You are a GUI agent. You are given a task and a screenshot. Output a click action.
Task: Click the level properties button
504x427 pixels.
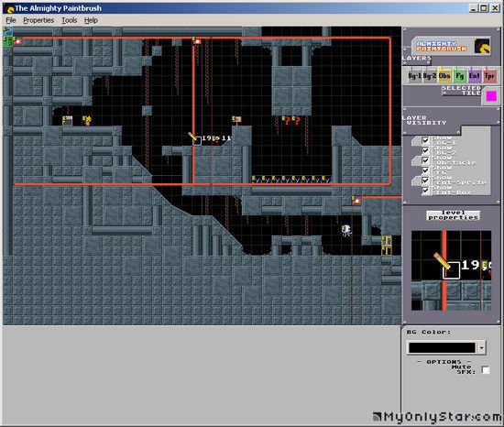pyautogui.click(x=454, y=215)
